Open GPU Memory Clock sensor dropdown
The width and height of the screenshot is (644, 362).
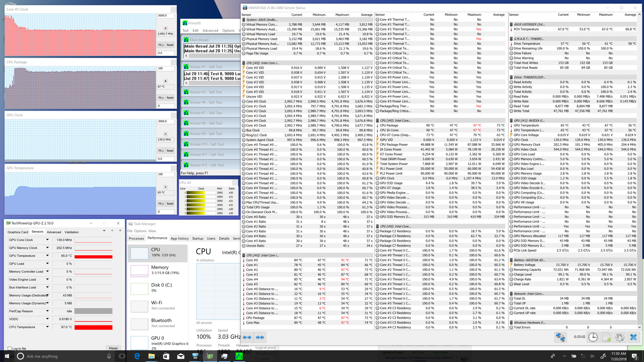point(47,248)
